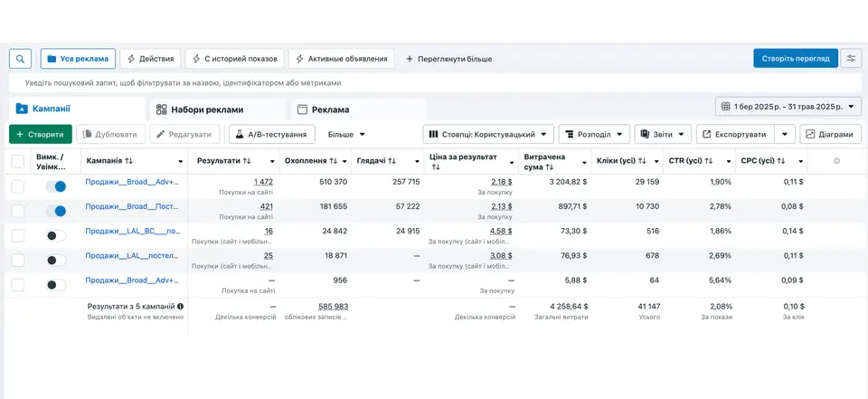Open A/B-тестування
The height and width of the screenshot is (399, 868).
(x=272, y=134)
